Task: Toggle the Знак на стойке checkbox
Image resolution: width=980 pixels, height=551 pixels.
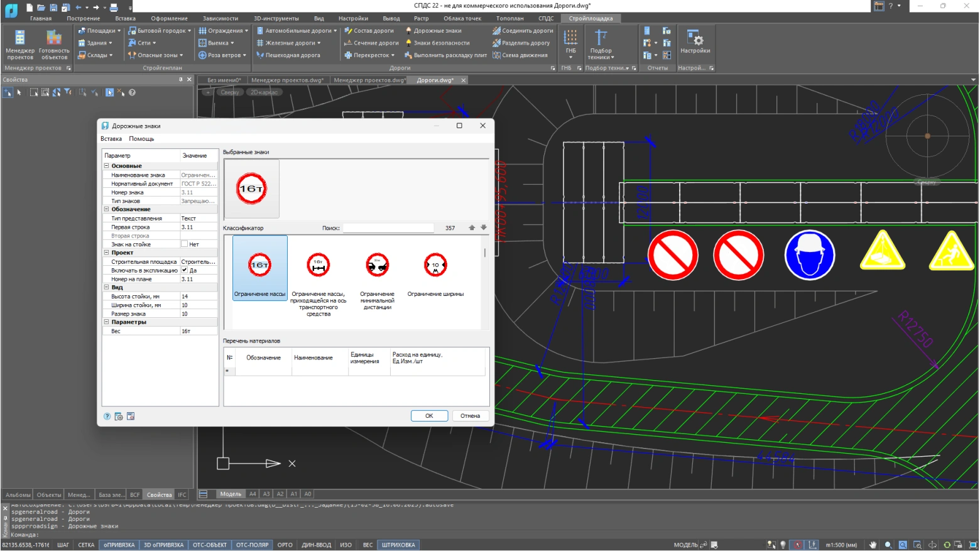Action: point(185,244)
